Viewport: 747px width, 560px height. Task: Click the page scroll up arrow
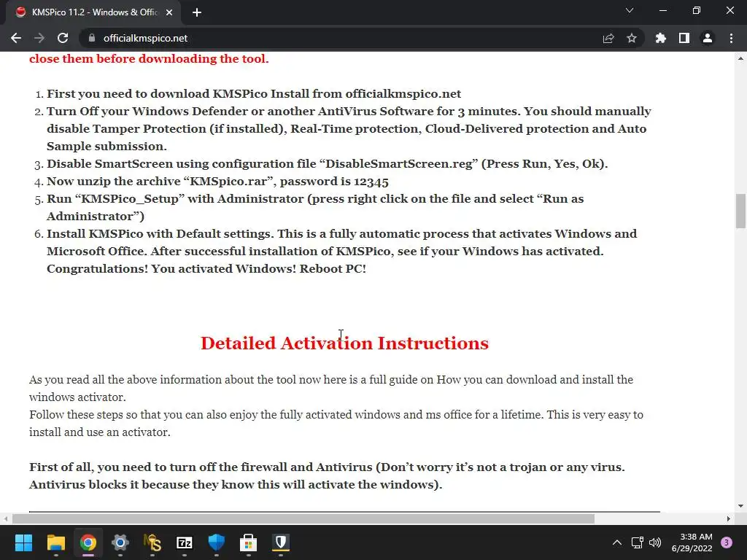coord(740,58)
